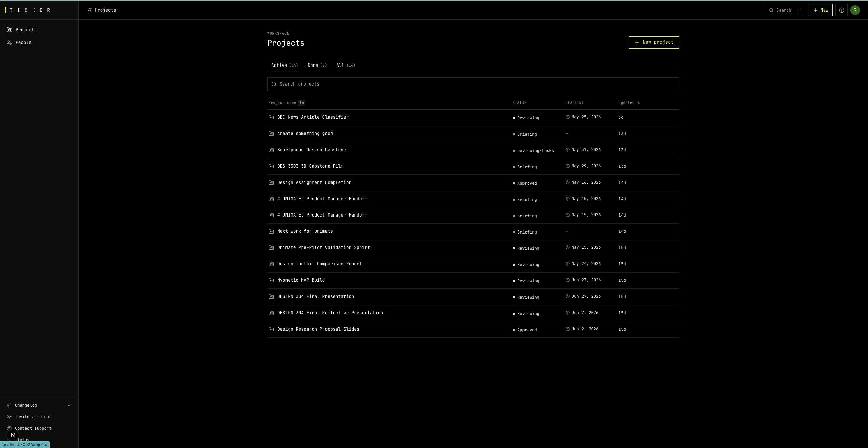
Task: Click folder icon of Next work for unimate
Action: pos(271,231)
